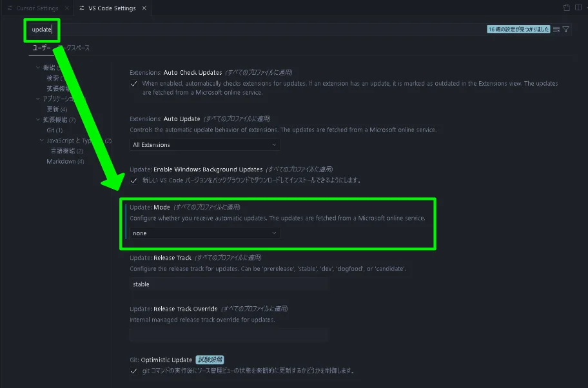This screenshot has width=588, height=388.
Task: Close the VS Code Settings tab
Action: (x=144, y=8)
